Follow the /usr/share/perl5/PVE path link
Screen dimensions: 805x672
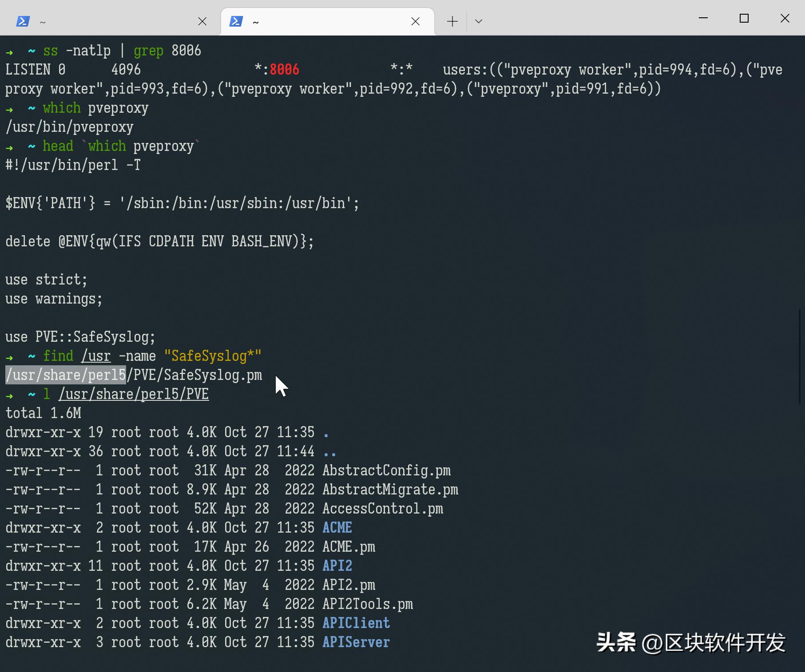[134, 394]
